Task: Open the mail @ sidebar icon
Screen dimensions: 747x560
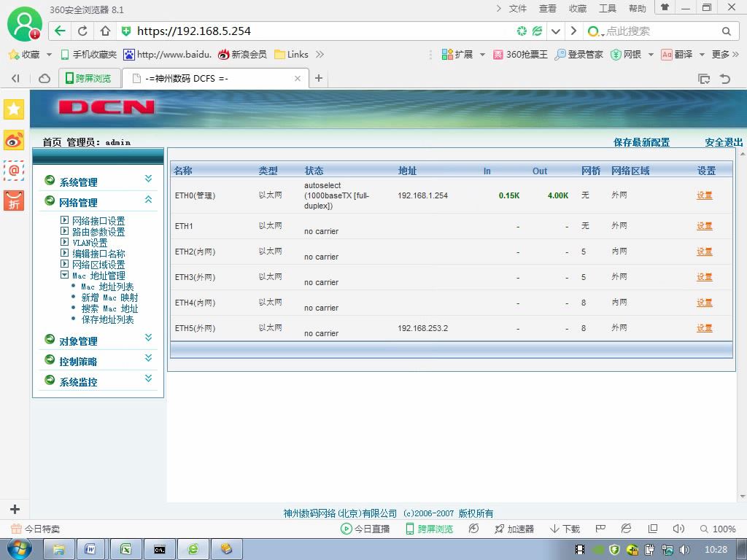Action: tap(14, 171)
